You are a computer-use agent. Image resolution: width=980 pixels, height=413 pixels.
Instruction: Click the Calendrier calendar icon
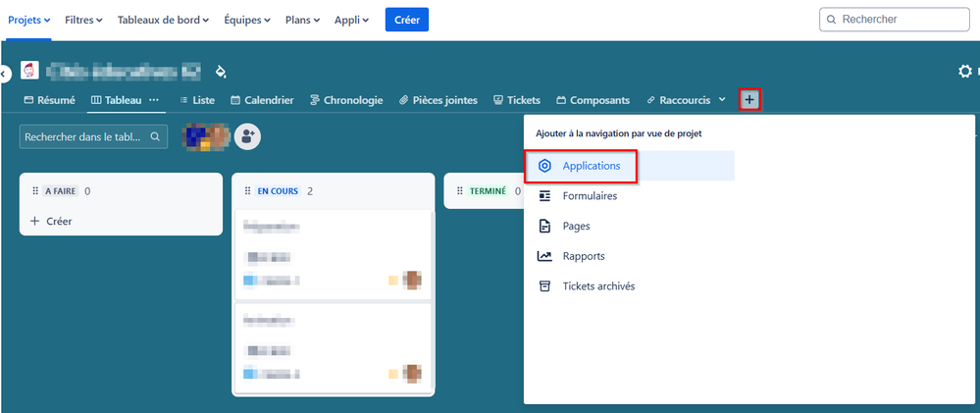coord(235,100)
